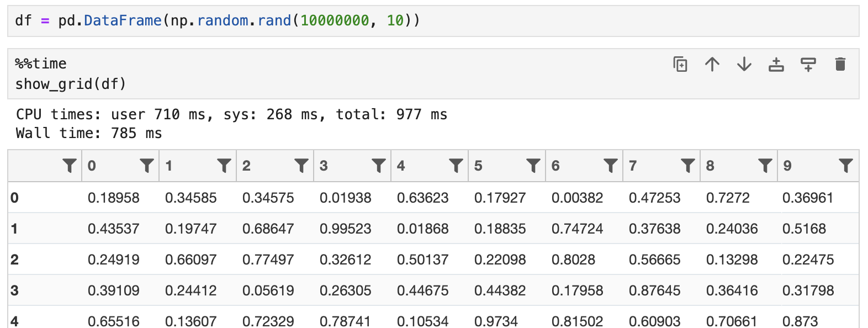Delete the show_grid cell
Viewport: 868px width, 328px height.
(x=840, y=65)
